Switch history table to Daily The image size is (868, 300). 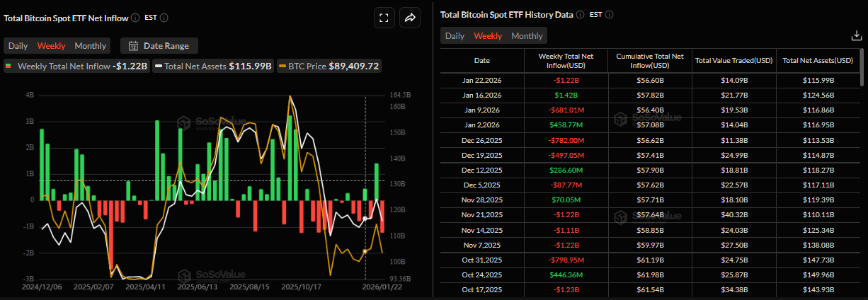click(x=455, y=36)
